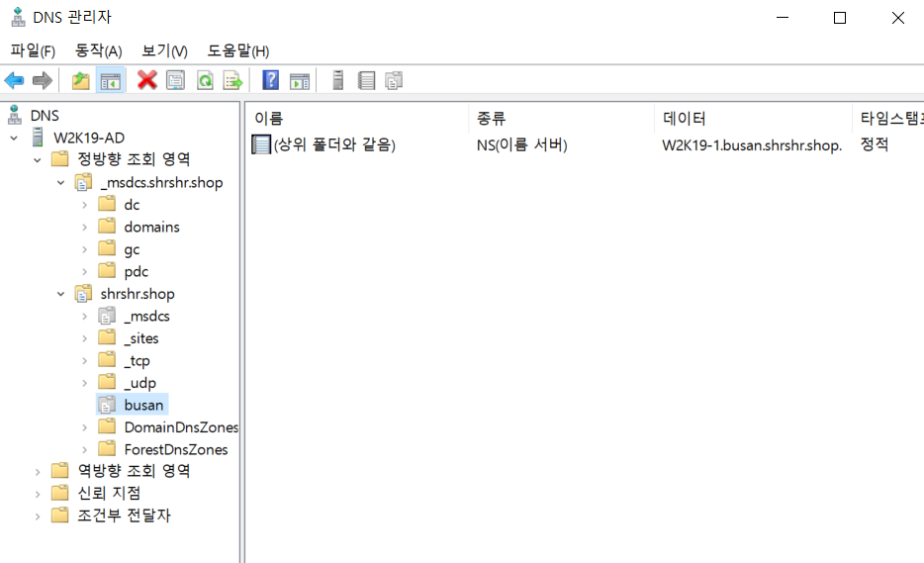Screen dimensions: 924x563
Task: Select the domains tree item
Action: click(x=151, y=227)
